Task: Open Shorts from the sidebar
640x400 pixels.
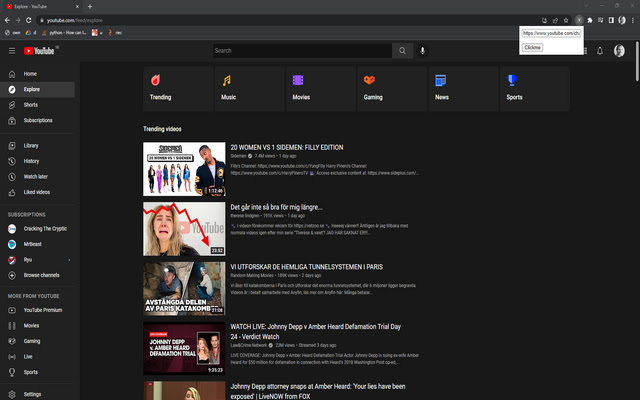Action: tap(38, 105)
